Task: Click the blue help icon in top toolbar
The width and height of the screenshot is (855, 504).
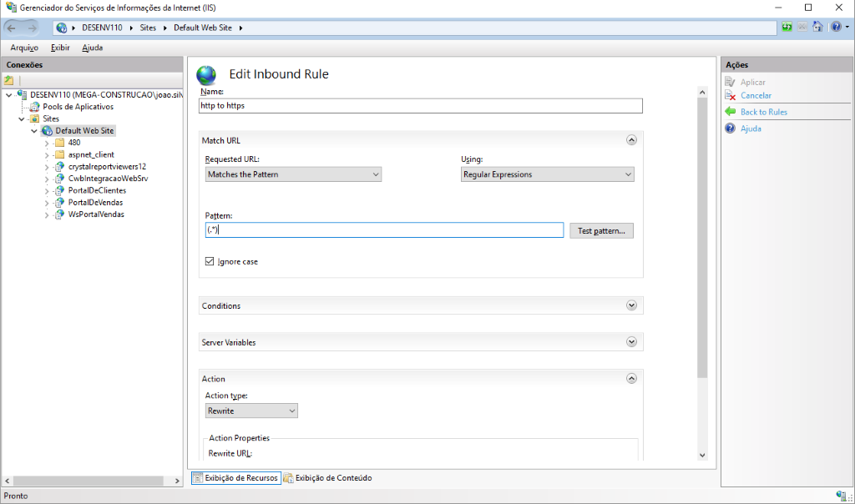Action: coord(834,28)
